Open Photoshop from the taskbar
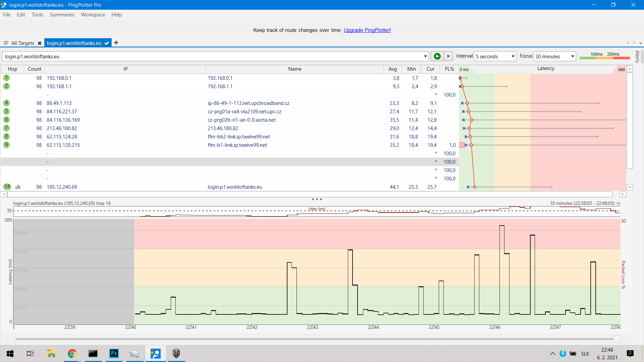The height and width of the screenshot is (362, 644). click(114, 353)
